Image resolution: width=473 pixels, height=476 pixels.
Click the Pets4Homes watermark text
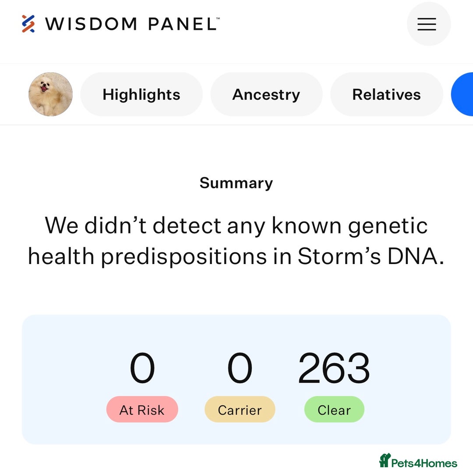(x=424, y=463)
